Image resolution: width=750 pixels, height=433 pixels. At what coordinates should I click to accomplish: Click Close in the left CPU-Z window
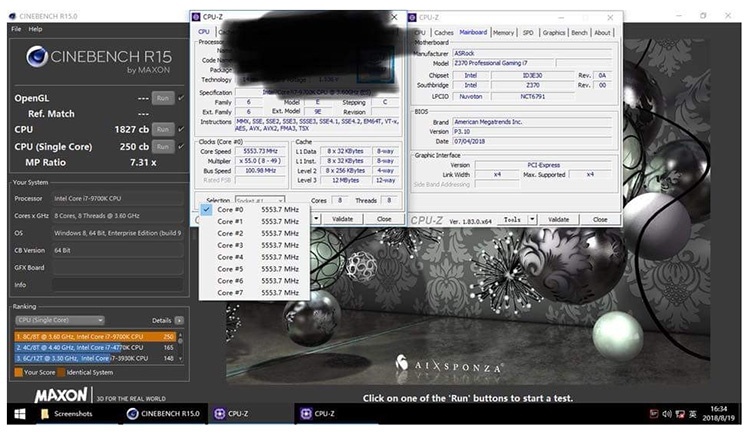point(384,219)
